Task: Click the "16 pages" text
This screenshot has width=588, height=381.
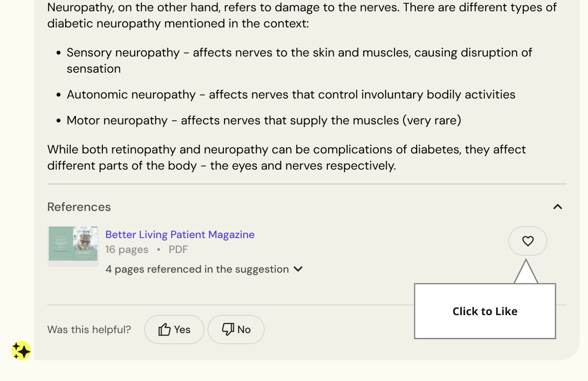Action: tap(127, 250)
